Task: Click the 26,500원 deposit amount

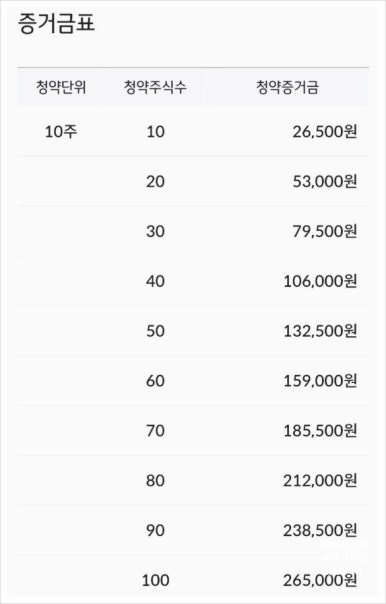Action: click(325, 132)
